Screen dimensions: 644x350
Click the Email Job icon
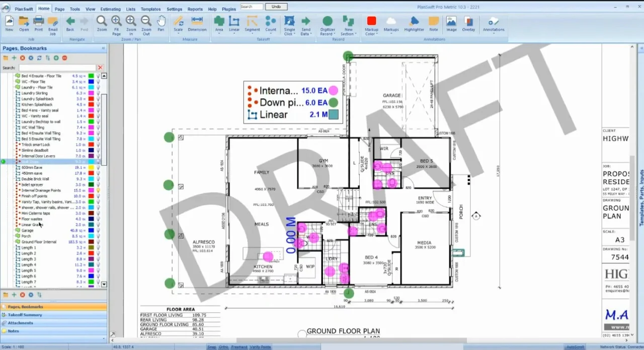coord(53,25)
